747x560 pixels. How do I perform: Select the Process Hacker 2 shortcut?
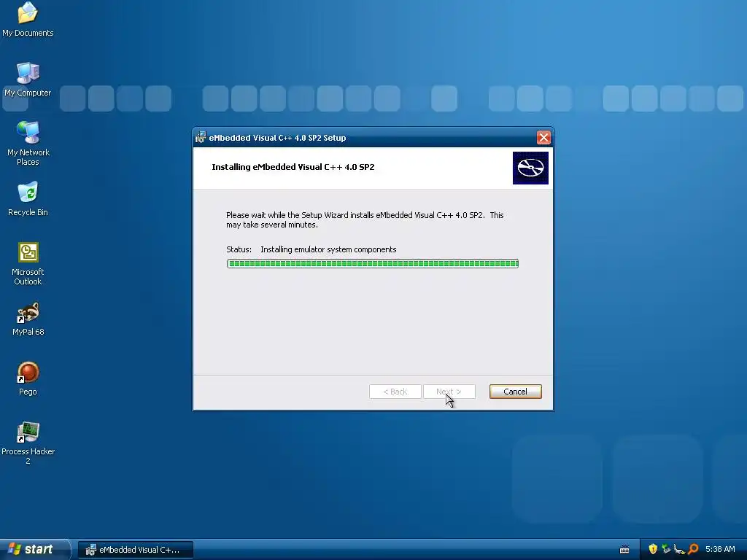(28, 443)
